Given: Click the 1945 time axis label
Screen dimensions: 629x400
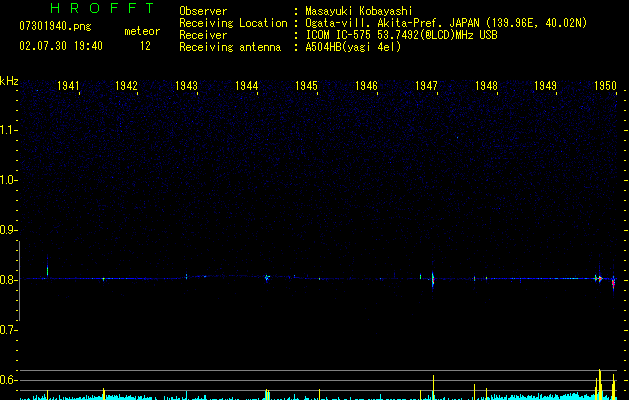Looking at the screenshot, I should pyautogui.click(x=306, y=86).
